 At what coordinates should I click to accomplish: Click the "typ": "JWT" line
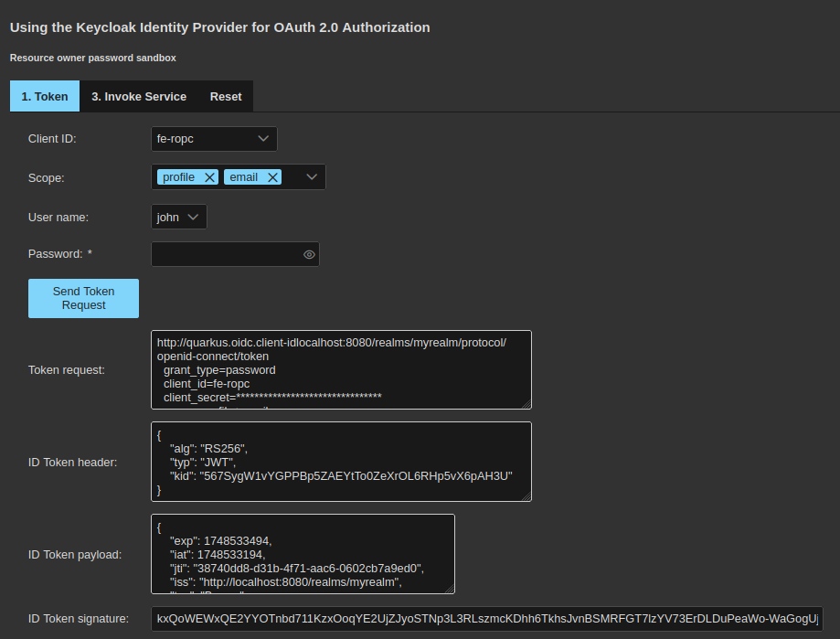coord(203,463)
